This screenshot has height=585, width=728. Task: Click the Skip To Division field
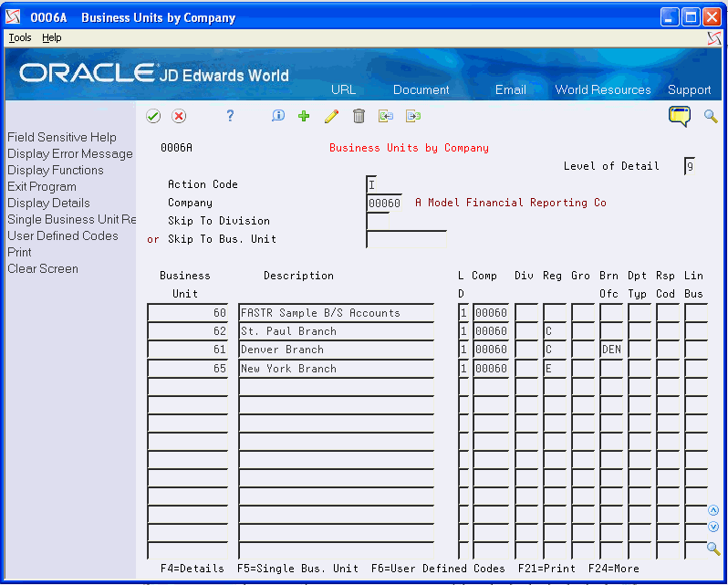pyautogui.click(x=378, y=221)
